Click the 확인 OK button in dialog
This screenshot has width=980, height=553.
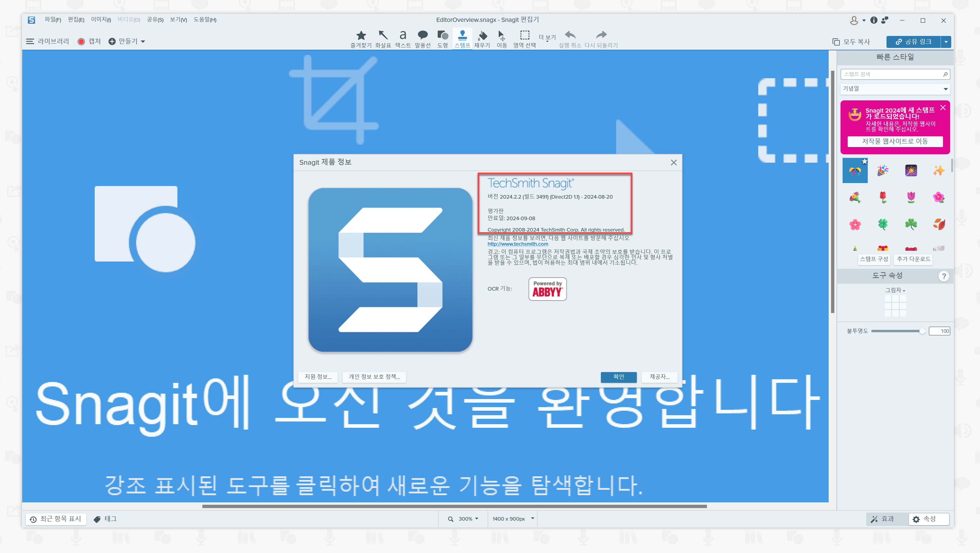point(619,377)
